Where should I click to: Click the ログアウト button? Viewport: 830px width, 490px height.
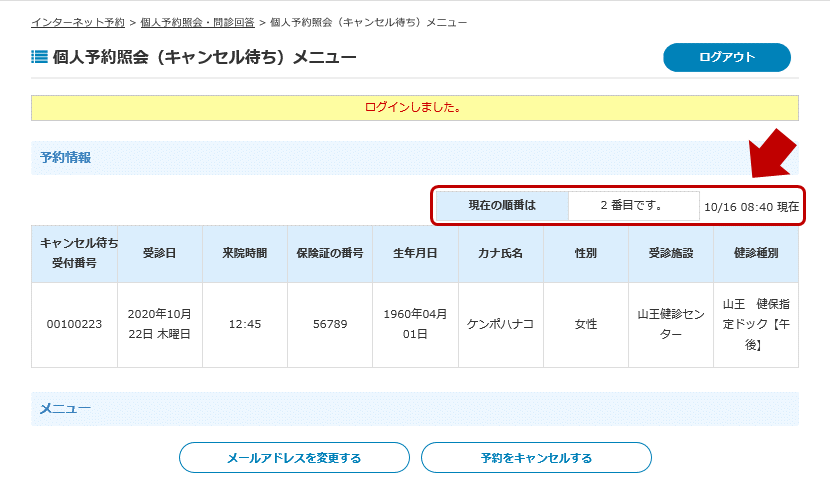[727, 57]
